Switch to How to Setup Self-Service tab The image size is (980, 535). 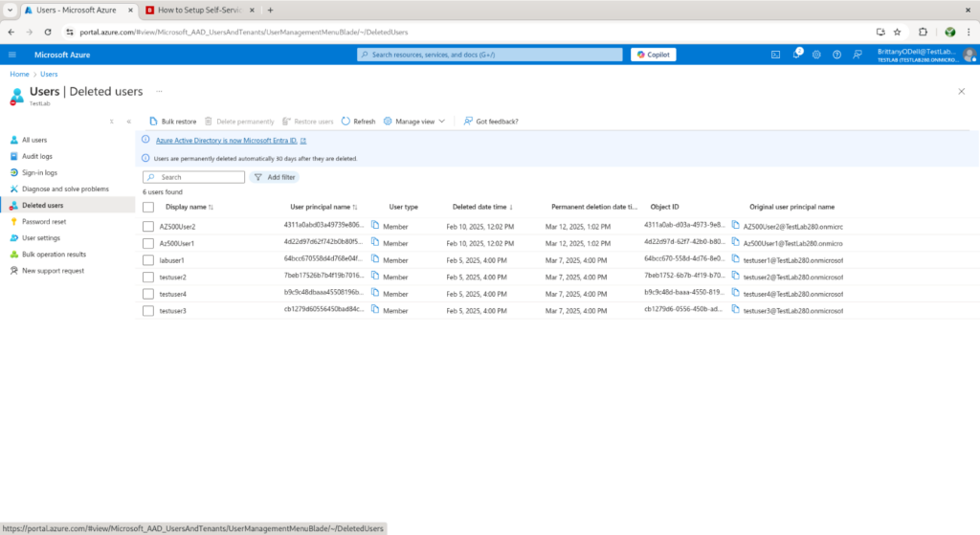(199, 10)
